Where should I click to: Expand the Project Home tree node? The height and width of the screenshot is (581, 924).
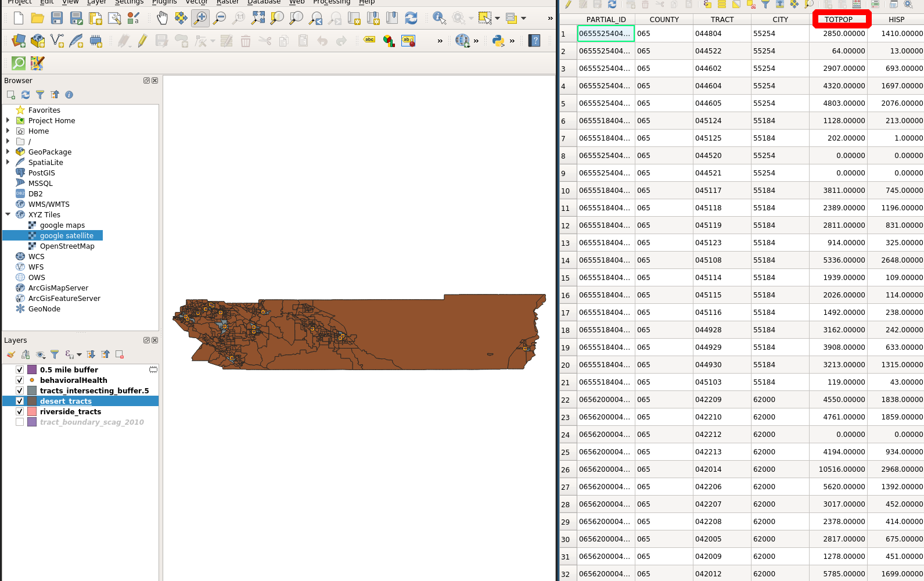click(8, 121)
